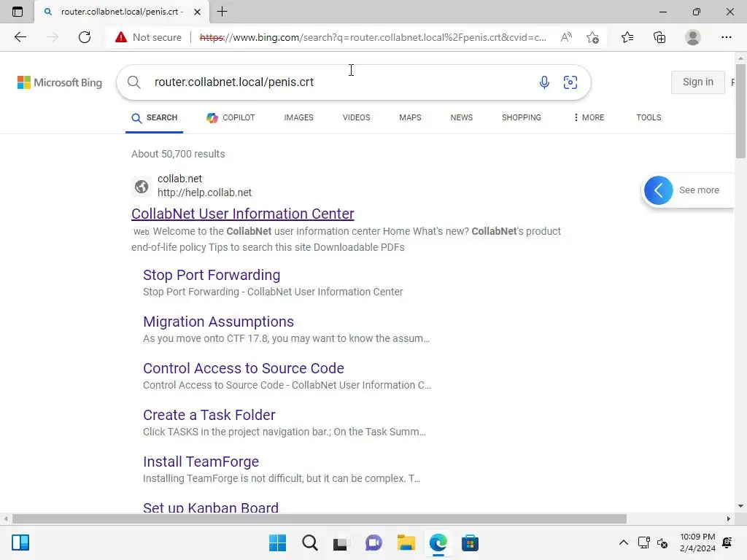Open visual search camera icon
Image resolution: width=747 pixels, height=560 pixels.
pyautogui.click(x=570, y=82)
